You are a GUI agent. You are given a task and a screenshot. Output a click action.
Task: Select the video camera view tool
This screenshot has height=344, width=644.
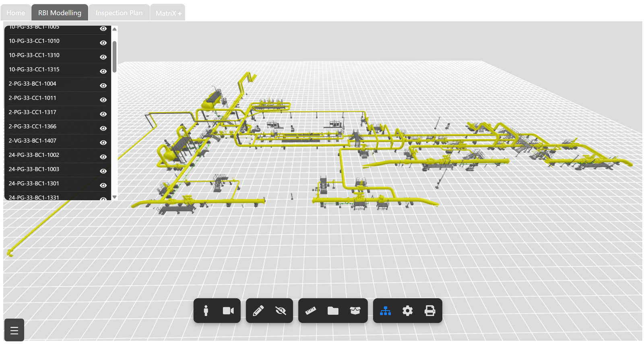tap(228, 311)
